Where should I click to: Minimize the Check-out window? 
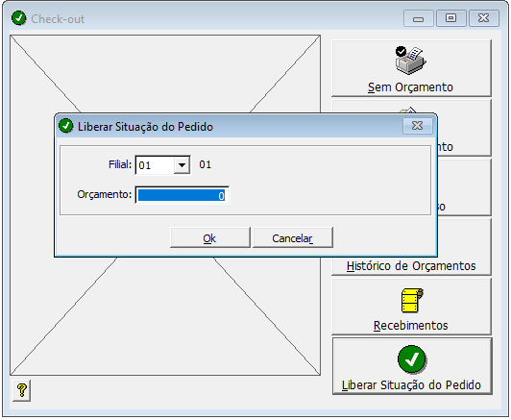419,18
